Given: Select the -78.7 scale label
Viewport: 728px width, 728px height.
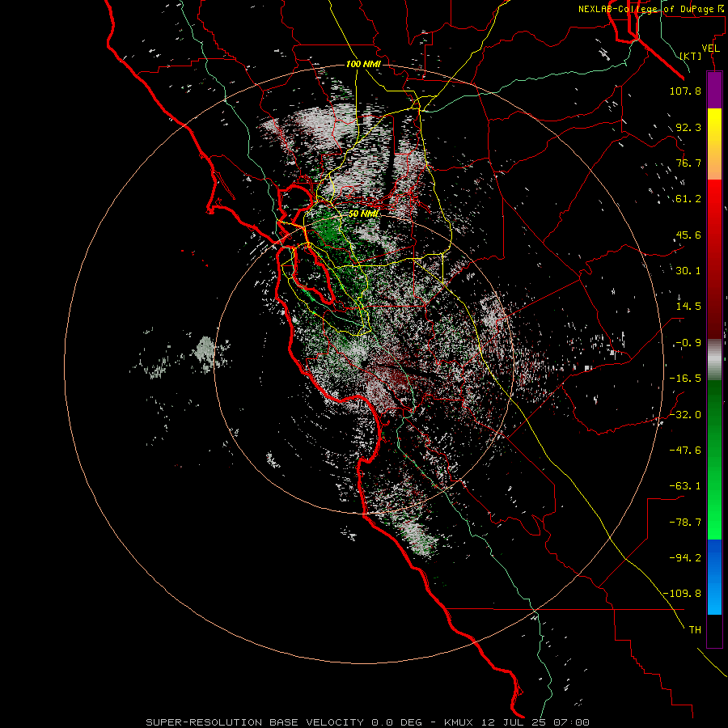Looking at the screenshot, I should 685,523.
